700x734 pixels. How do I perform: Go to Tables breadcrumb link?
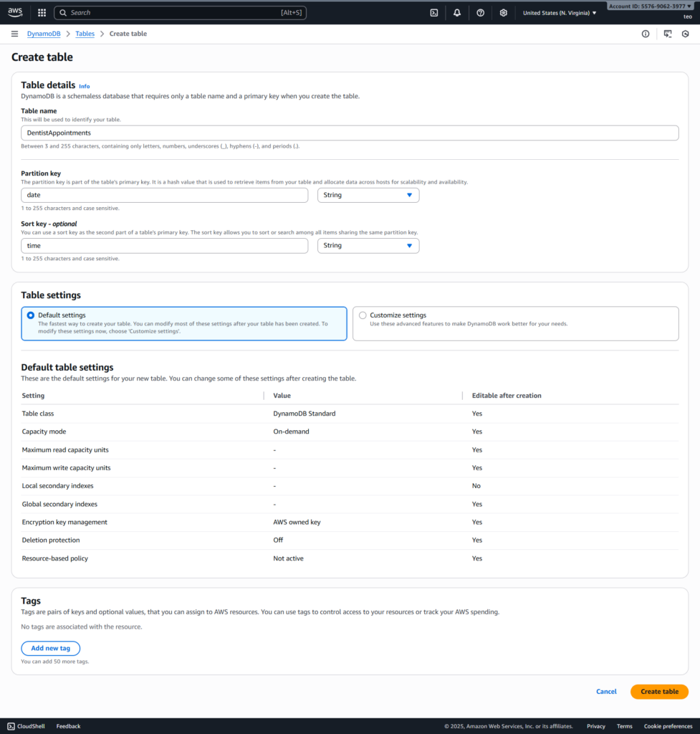pyautogui.click(x=85, y=34)
